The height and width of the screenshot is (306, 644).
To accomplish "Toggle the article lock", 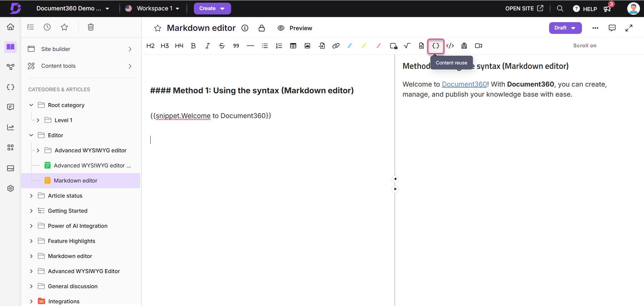I will [x=262, y=28].
